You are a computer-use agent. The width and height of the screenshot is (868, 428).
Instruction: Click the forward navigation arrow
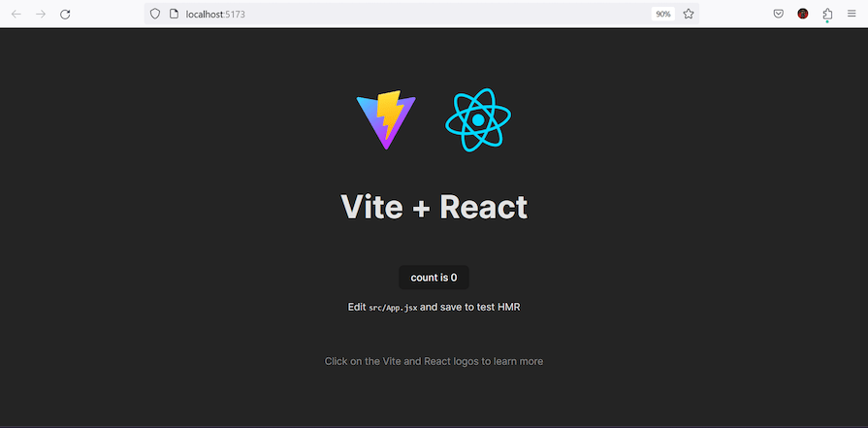41,15
